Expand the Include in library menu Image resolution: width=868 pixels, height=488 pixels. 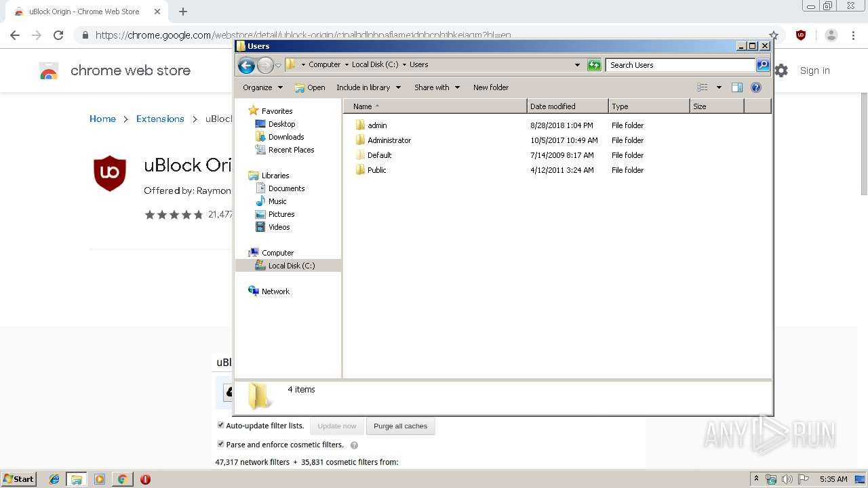coord(369,87)
